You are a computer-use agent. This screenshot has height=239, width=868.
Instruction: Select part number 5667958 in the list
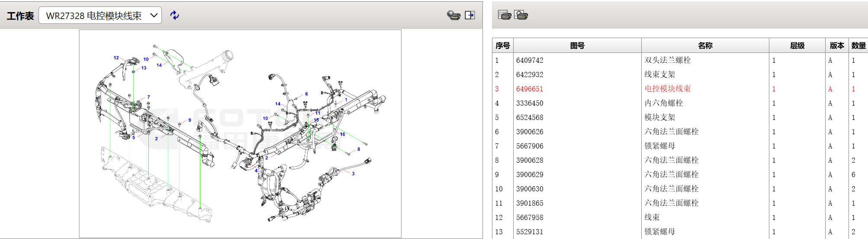click(x=529, y=217)
